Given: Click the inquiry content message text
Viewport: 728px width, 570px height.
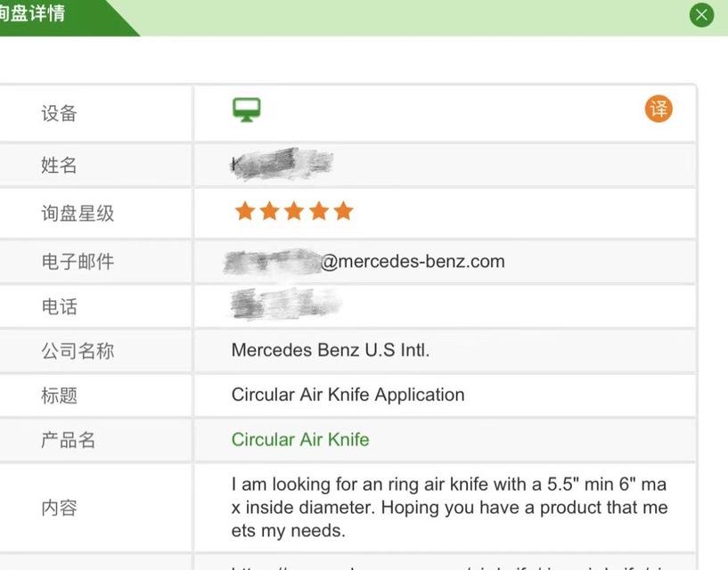Looking at the screenshot, I should point(449,508).
